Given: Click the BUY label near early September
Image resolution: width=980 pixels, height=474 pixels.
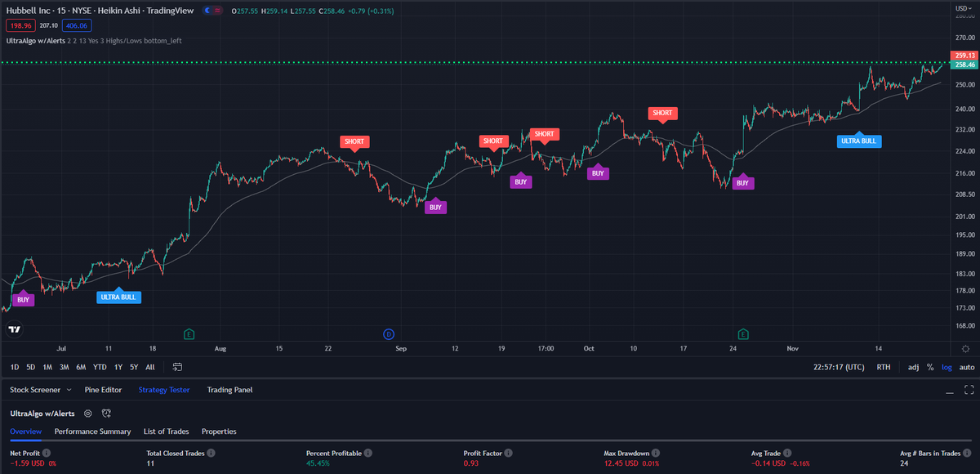Looking at the screenshot, I should (x=435, y=206).
